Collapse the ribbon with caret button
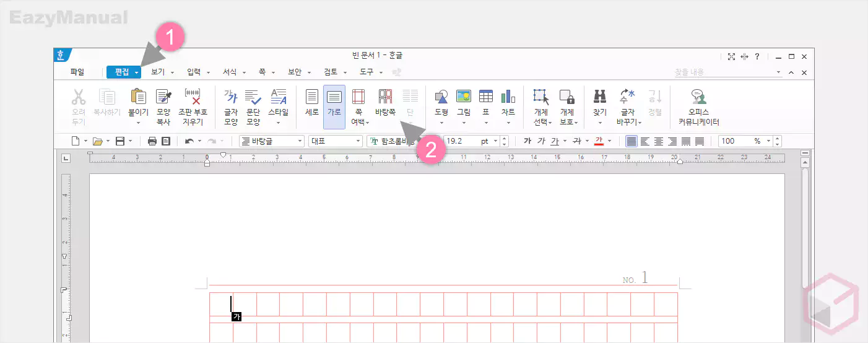This screenshot has height=343, width=868. coord(791,72)
